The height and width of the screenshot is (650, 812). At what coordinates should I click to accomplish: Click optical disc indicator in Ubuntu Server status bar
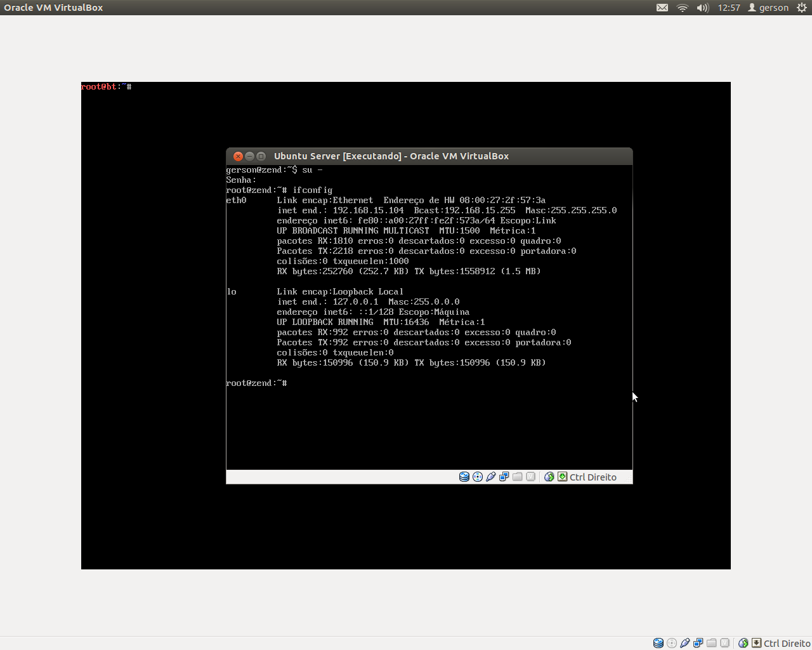point(478,477)
